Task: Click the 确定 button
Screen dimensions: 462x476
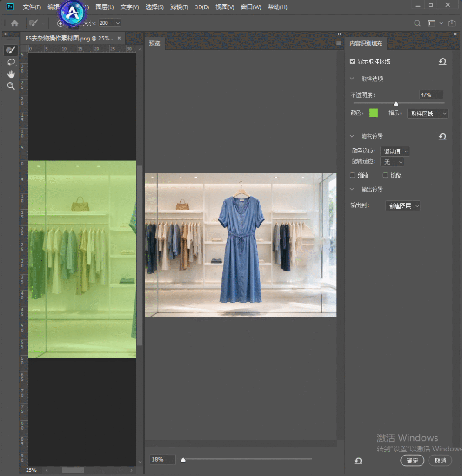Action: click(x=412, y=461)
